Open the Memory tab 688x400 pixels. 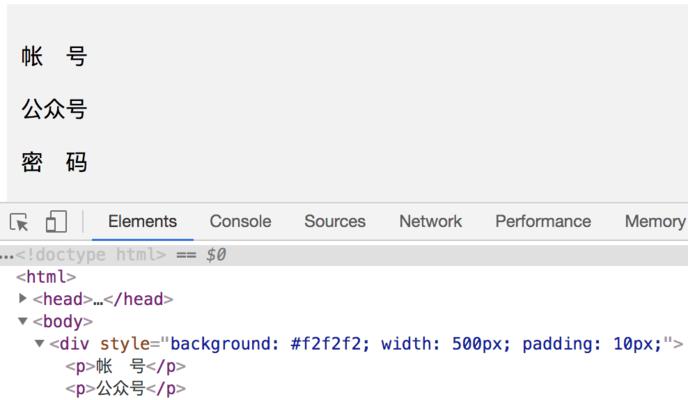(x=655, y=221)
